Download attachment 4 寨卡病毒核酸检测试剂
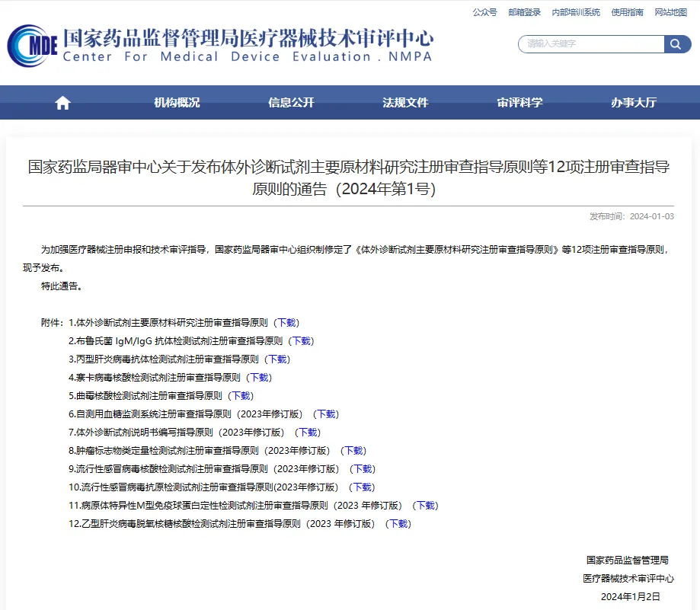This screenshot has height=610, width=700. tap(259, 378)
